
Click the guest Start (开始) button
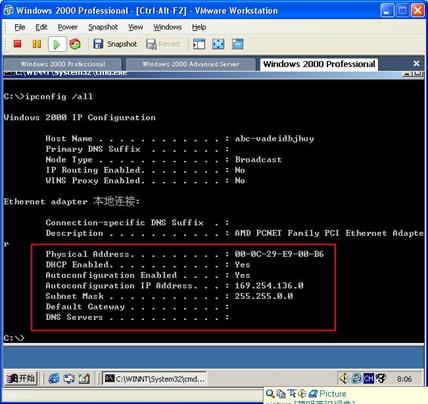pos(21,378)
